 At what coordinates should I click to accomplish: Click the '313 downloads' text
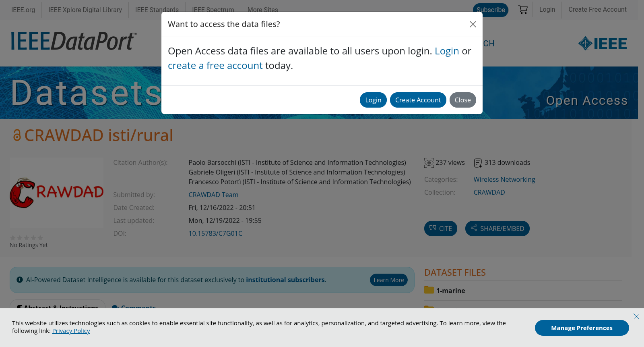point(507,162)
